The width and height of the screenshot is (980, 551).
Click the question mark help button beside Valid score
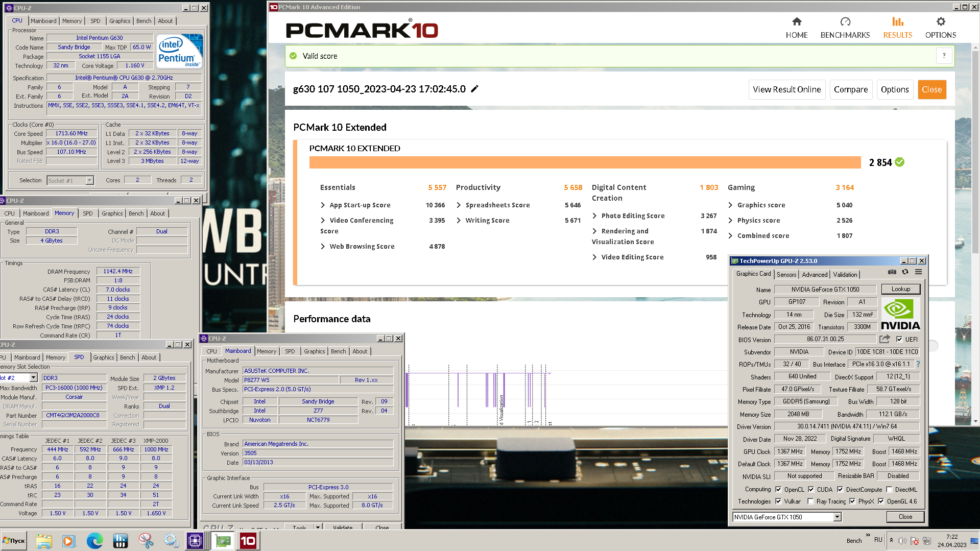(944, 56)
